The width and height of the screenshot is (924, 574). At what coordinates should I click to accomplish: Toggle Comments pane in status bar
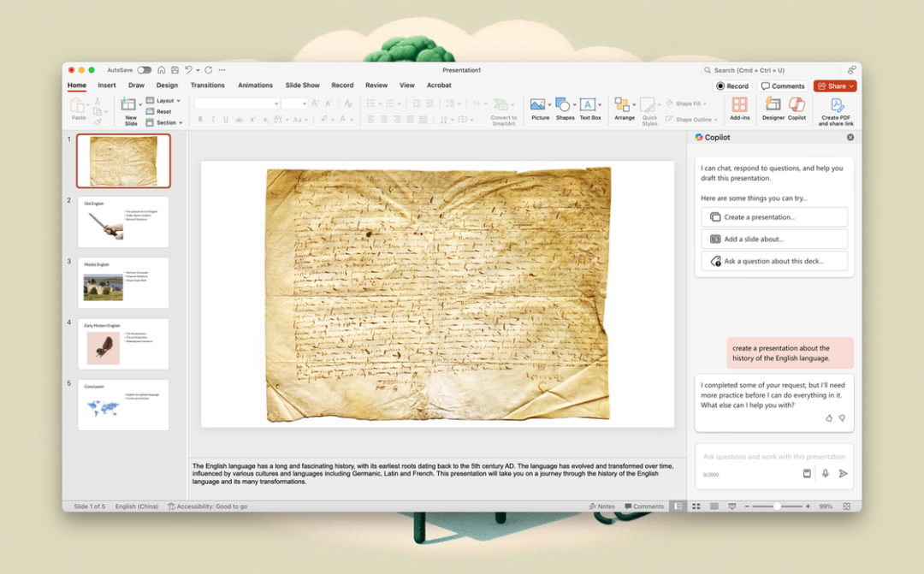[644, 506]
